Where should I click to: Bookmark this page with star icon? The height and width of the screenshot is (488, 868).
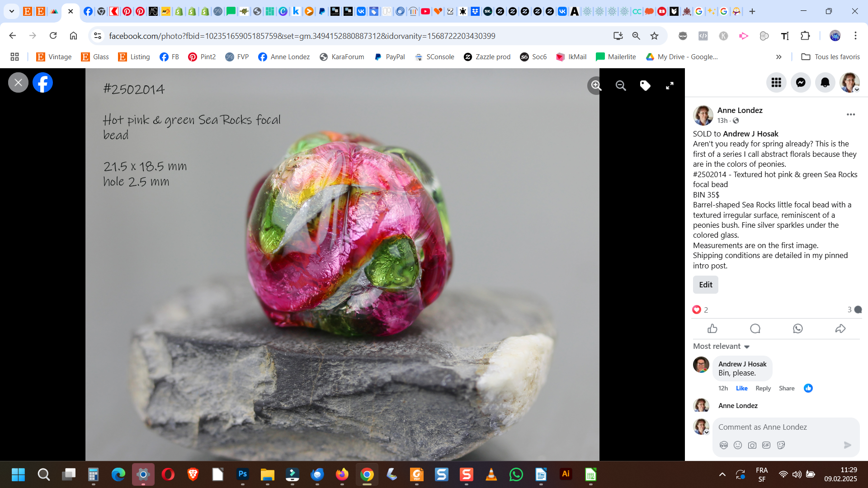654,36
